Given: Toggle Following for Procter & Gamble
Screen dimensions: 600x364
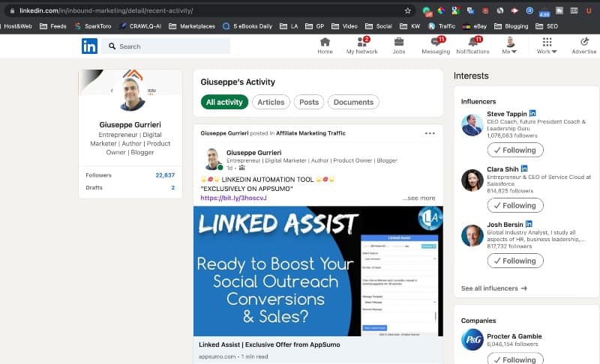Looking at the screenshot, I should (x=515, y=359).
